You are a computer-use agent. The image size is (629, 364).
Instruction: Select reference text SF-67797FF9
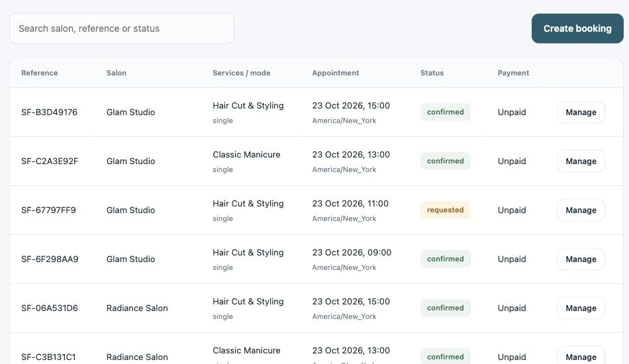point(48,210)
